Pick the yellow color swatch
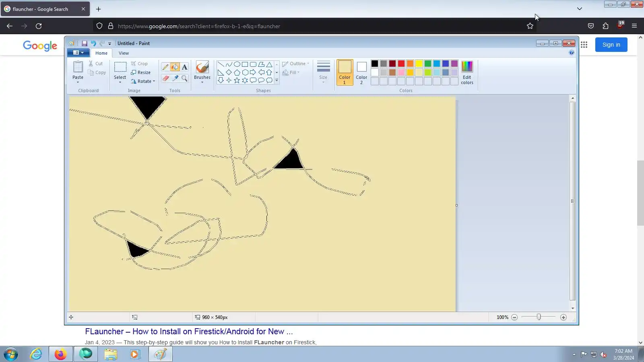 pos(419,64)
